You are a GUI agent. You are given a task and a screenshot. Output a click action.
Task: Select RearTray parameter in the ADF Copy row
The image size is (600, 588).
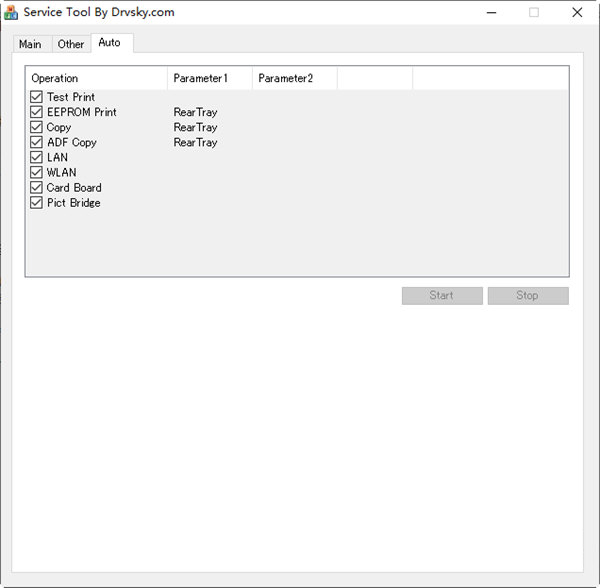(195, 142)
